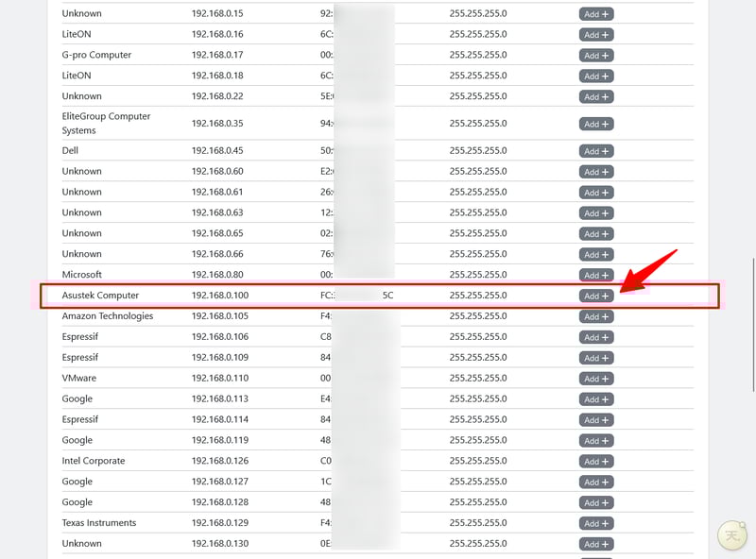Viewport: 756px width, 559px height.
Task: Add the Espressif device at 192.168.0.106
Action: [x=596, y=337]
